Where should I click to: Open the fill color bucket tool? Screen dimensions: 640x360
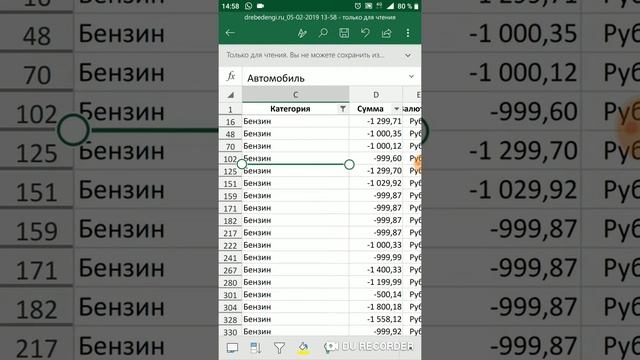click(303, 348)
